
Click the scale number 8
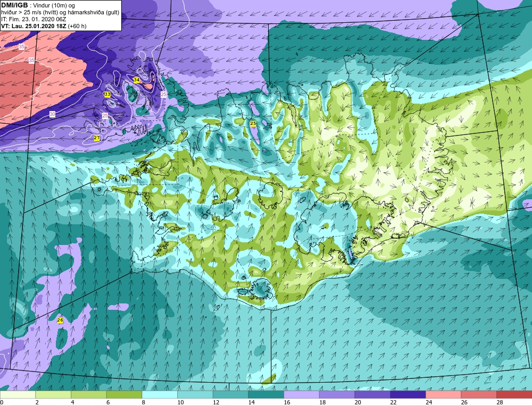(144, 402)
